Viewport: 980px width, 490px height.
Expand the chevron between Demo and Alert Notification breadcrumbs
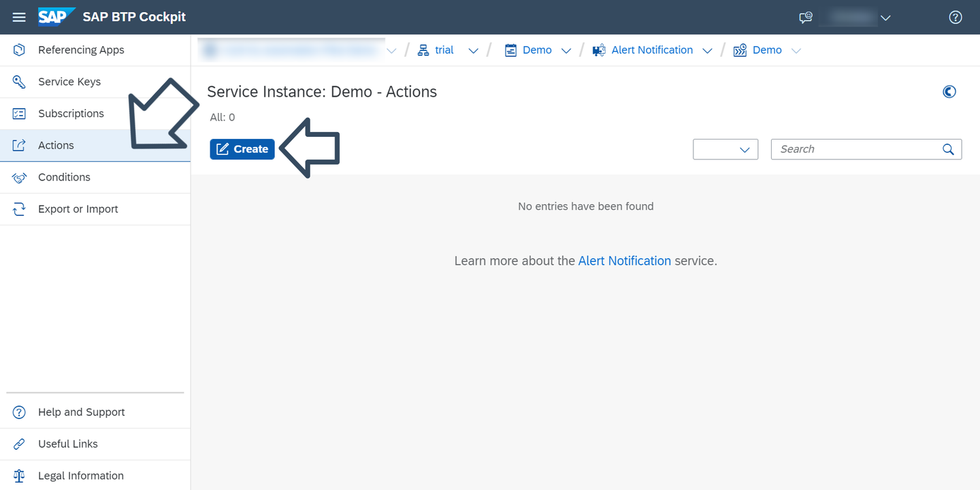click(x=566, y=51)
